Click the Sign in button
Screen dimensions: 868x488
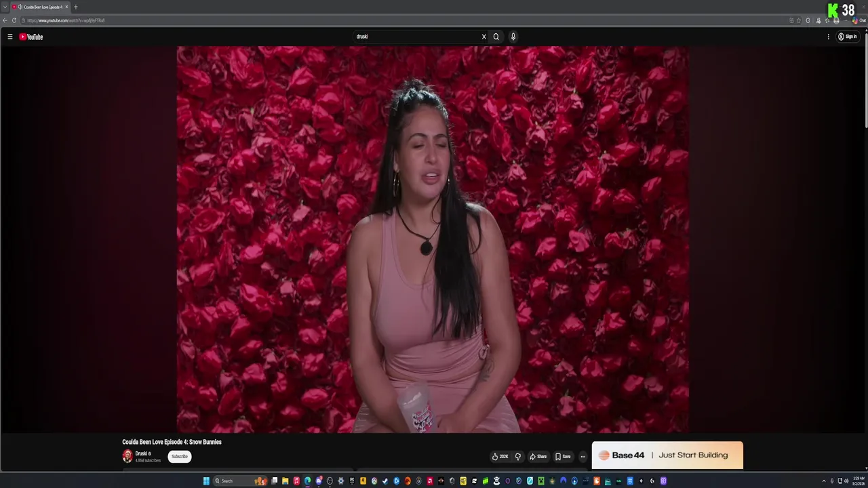point(848,37)
